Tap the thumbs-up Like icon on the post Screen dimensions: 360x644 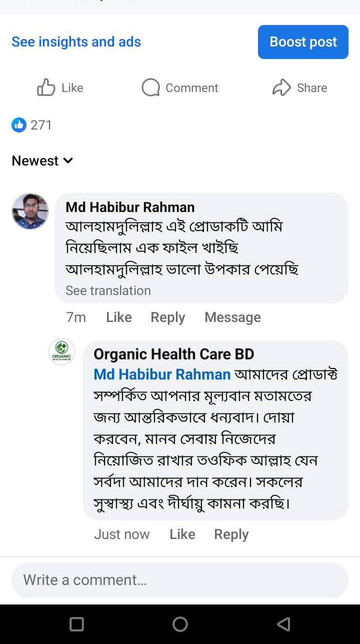pos(46,88)
